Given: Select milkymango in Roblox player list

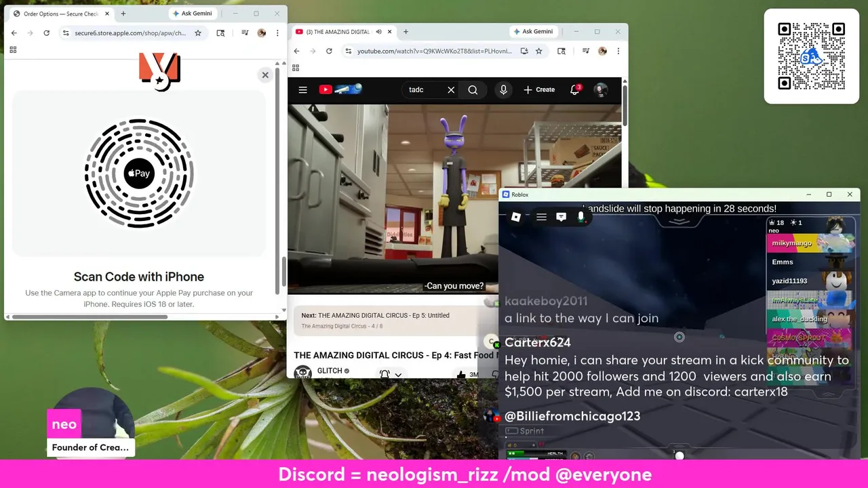Looking at the screenshot, I should click(x=812, y=243).
